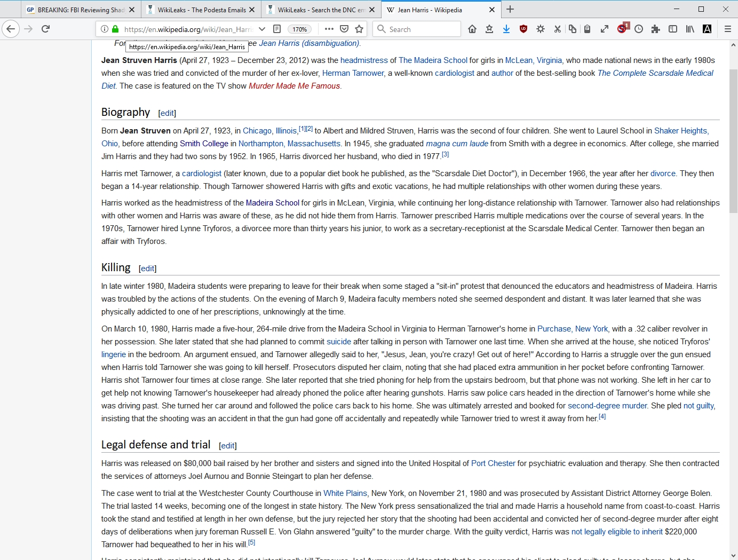This screenshot has height=560, width=738.
Task: Open the Smith College link
Action: (x=204, y=144)
